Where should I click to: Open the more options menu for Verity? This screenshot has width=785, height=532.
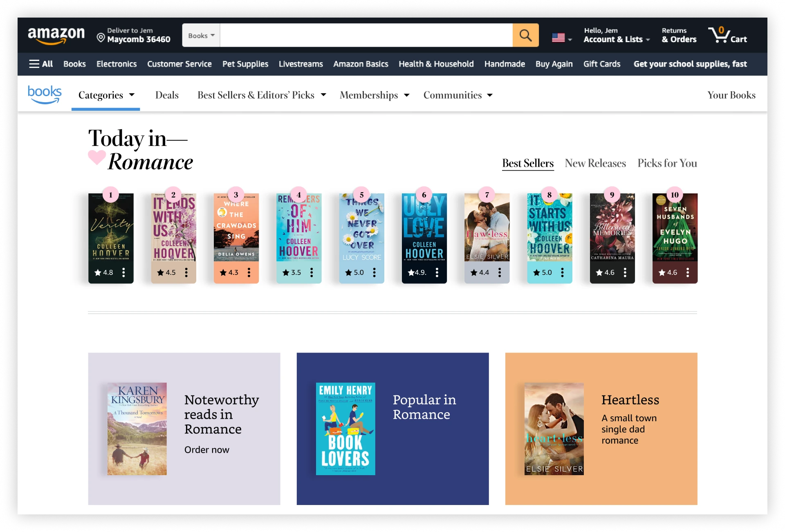[x=123, y=272]
